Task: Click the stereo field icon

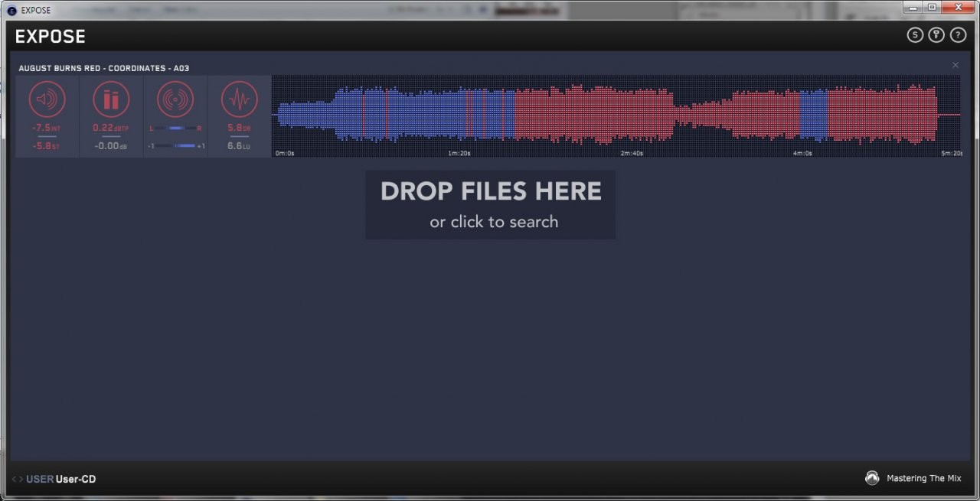Action: click(175, 99)
